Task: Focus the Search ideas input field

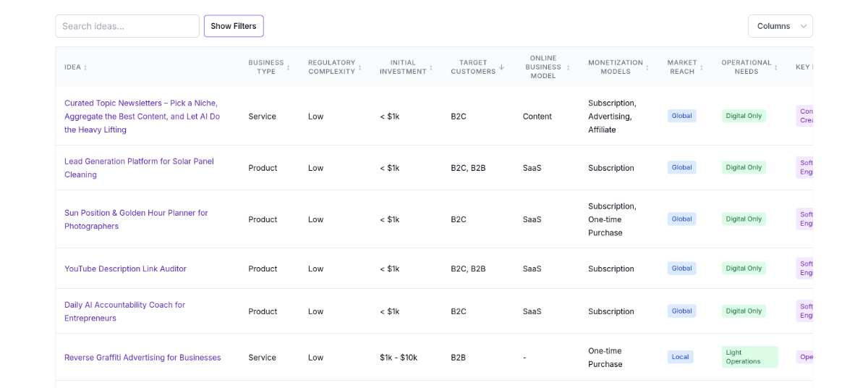Action: coord(127,26)
